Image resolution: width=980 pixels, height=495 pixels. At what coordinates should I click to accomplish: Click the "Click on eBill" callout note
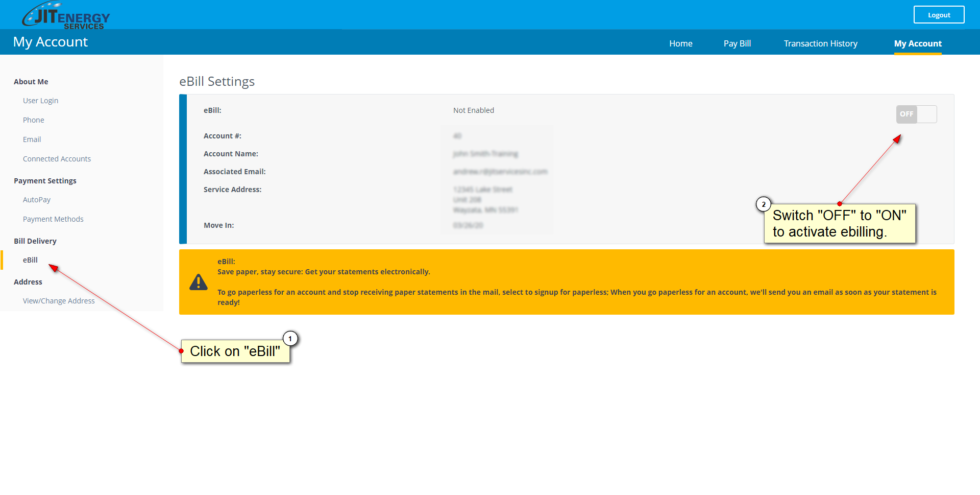pyautogui.click(x=235, y=351)
